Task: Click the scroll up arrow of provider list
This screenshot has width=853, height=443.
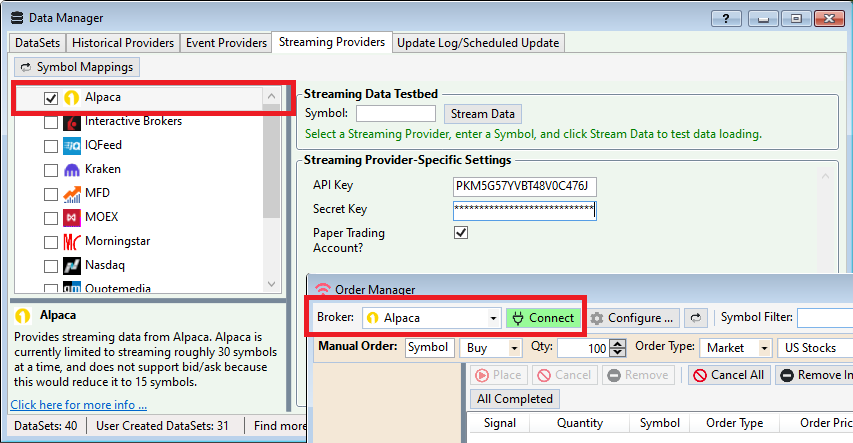Action: click(x=271, y=96)
